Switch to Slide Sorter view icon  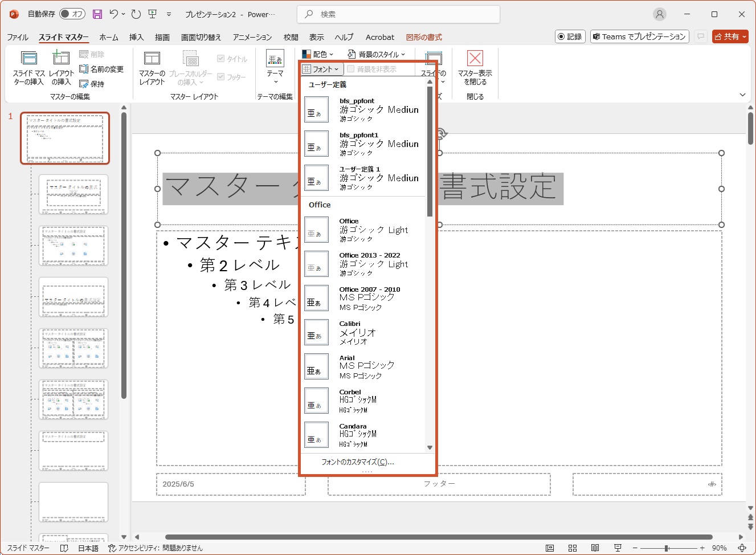573,548
